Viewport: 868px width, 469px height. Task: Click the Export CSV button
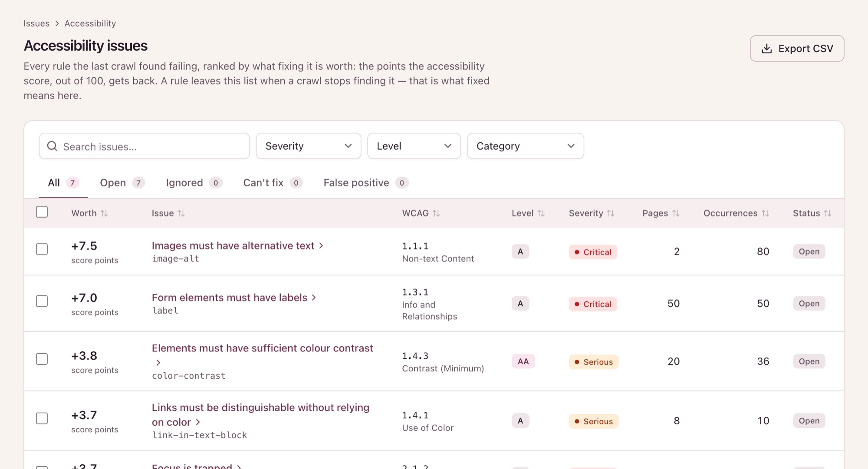point(797,49)
